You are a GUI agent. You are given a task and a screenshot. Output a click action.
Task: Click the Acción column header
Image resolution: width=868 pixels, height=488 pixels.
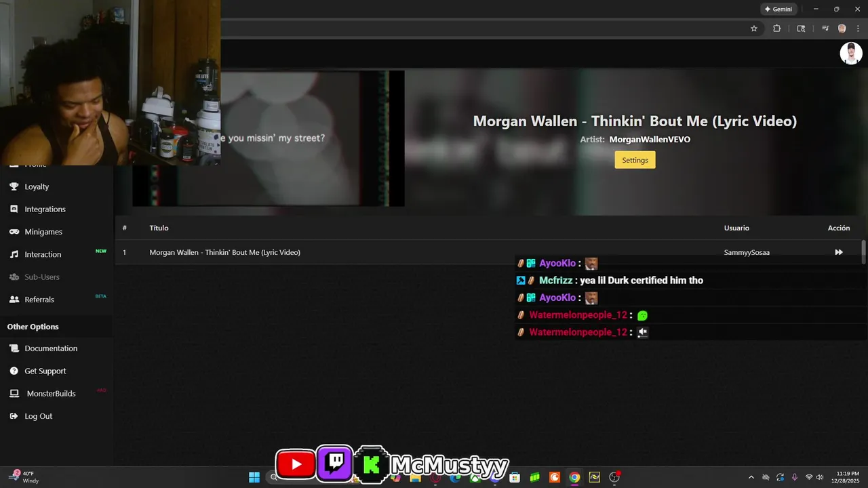(839, 228)
